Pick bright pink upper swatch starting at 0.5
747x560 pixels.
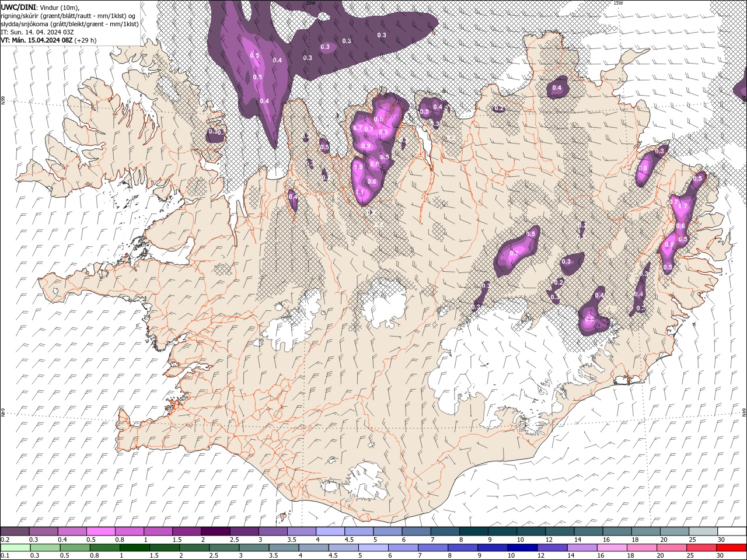[x=100, y=531]
